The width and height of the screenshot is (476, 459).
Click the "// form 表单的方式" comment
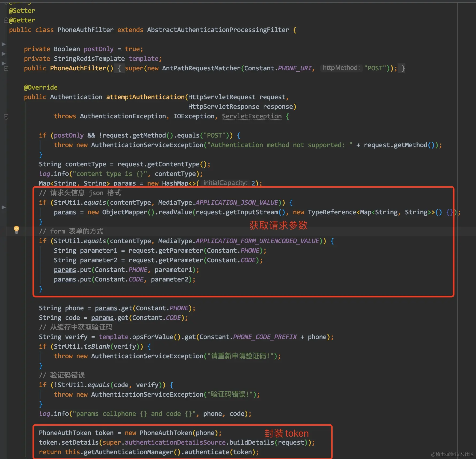(x=71, y=231)
